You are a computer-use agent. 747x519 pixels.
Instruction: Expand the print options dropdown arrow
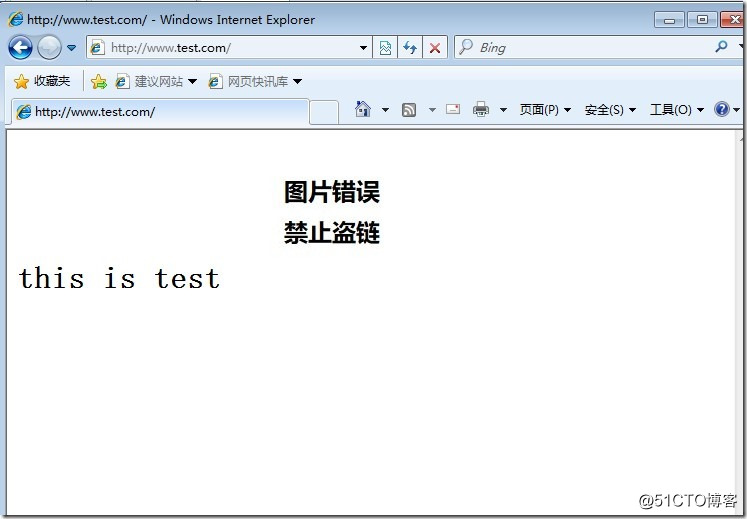[x=503, y=110]
